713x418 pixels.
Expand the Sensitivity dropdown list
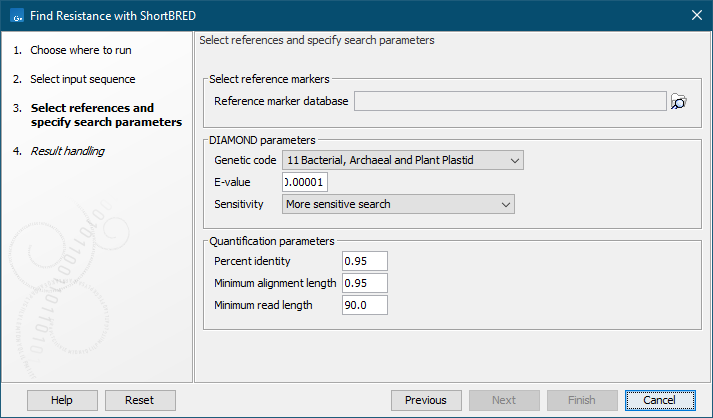click(x=397, y=204)
